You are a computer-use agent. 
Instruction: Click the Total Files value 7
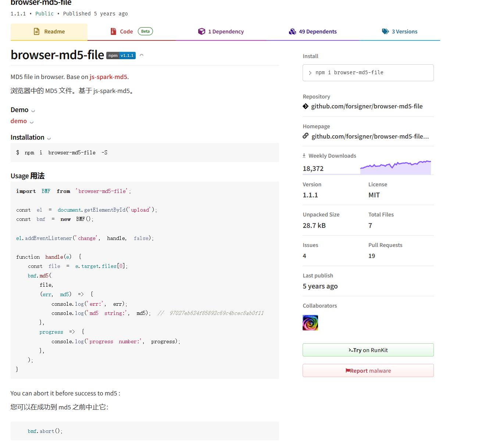pos(370,226)
